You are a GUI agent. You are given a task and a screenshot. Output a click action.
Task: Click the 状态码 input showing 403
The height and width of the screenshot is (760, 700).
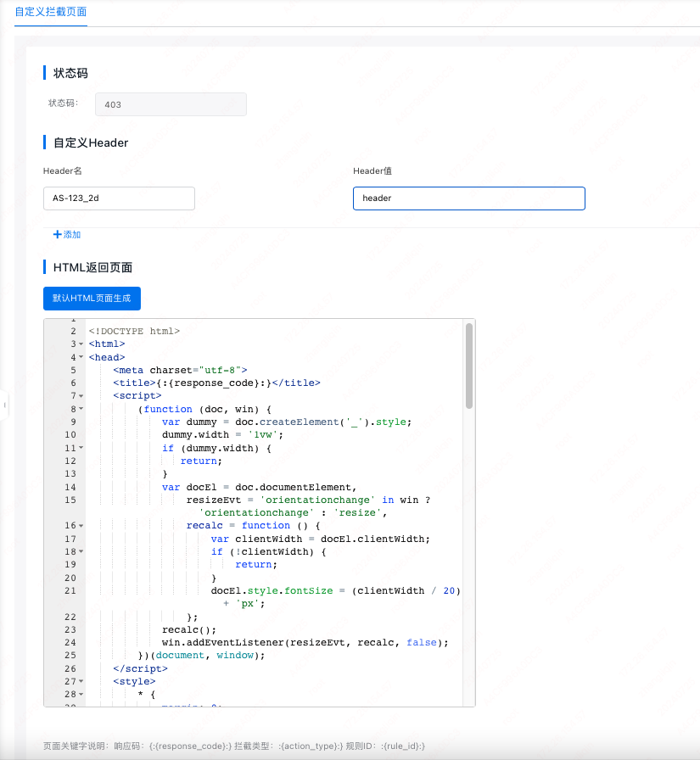point(171,104)
